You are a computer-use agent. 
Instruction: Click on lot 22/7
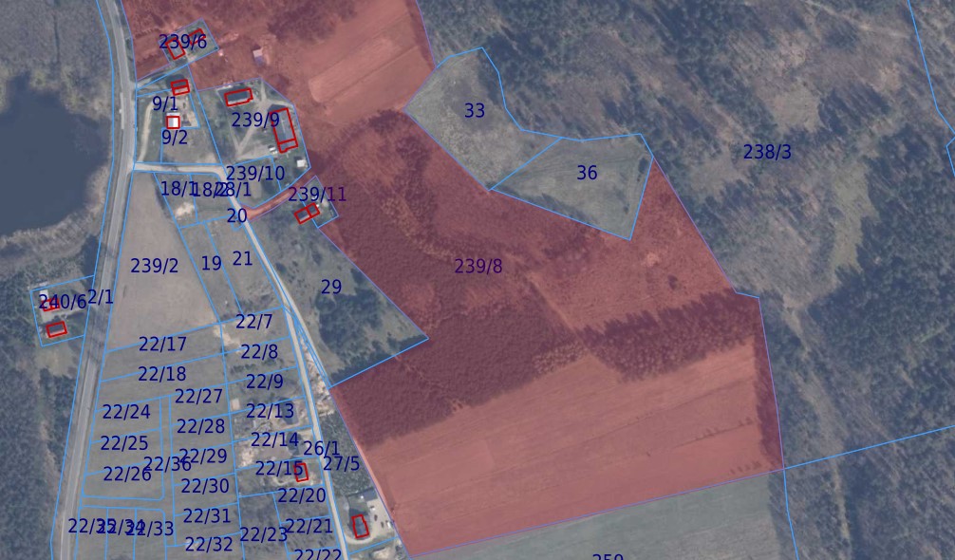(253, 323)
